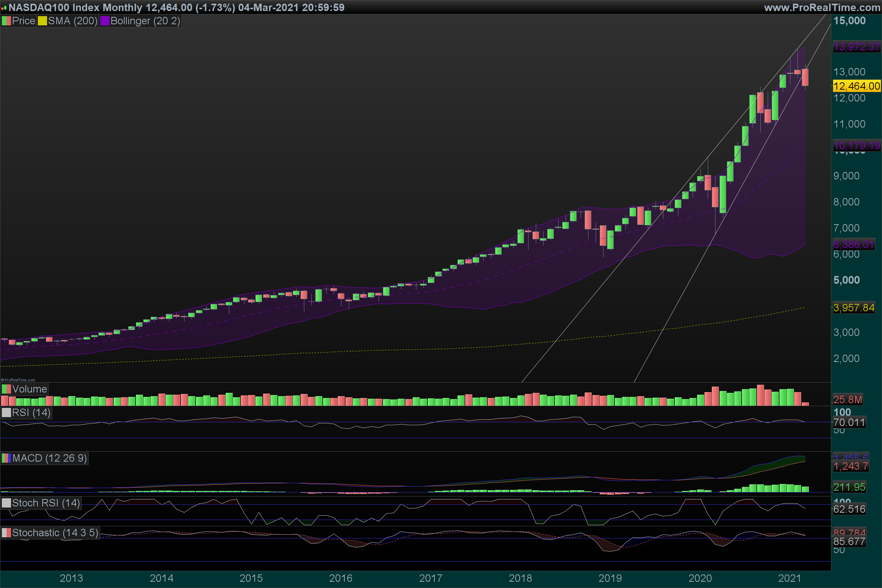Image resolution: width=882 pixels, height=588 pixels.
Task: Click the Volume panel legend icon
Action: click(x=6, y=389)
